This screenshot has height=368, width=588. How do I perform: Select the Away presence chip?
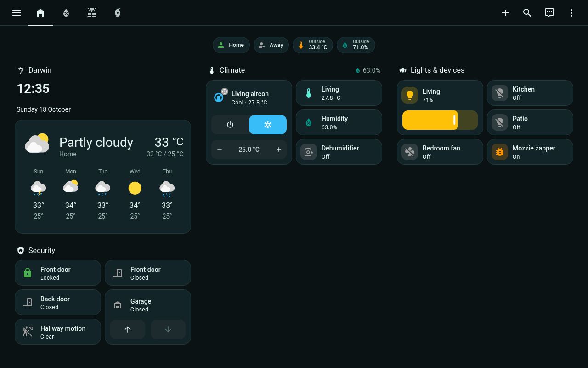point(271,45)
